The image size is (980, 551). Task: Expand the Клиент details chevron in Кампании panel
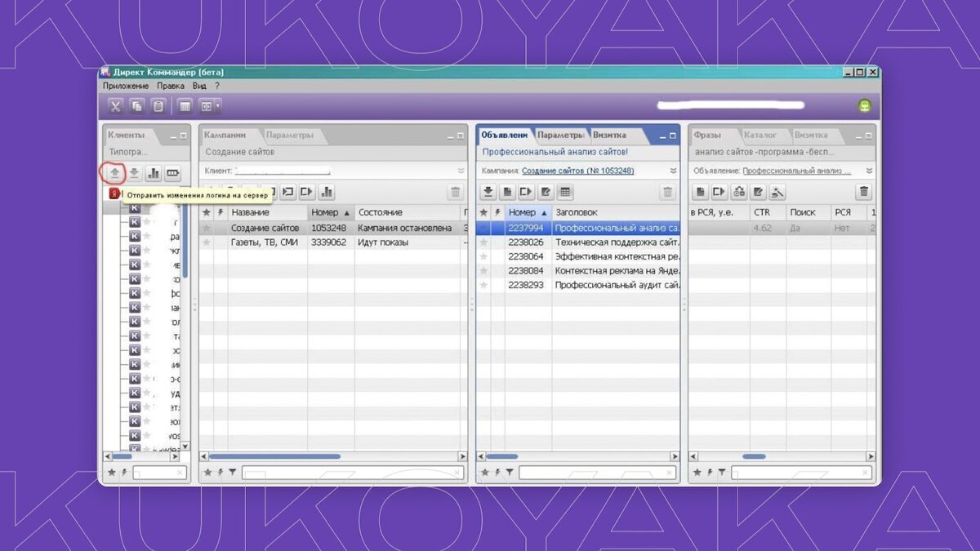(461, 171)
